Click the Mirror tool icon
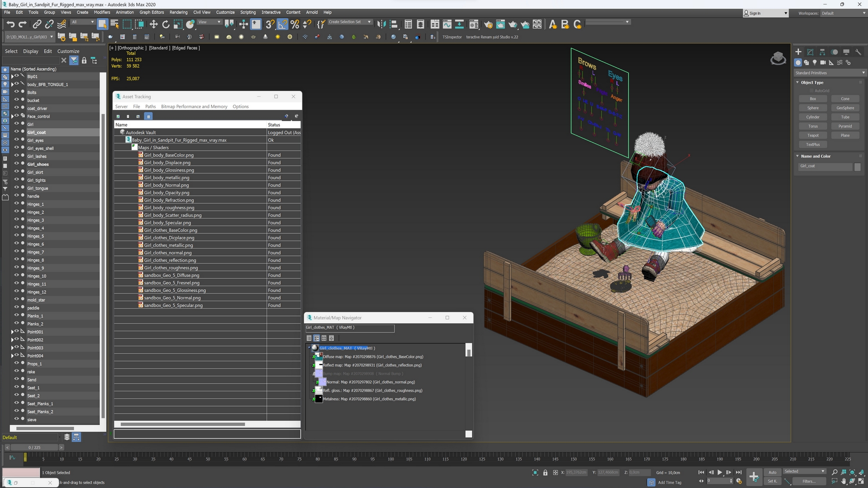 point(382,24)
